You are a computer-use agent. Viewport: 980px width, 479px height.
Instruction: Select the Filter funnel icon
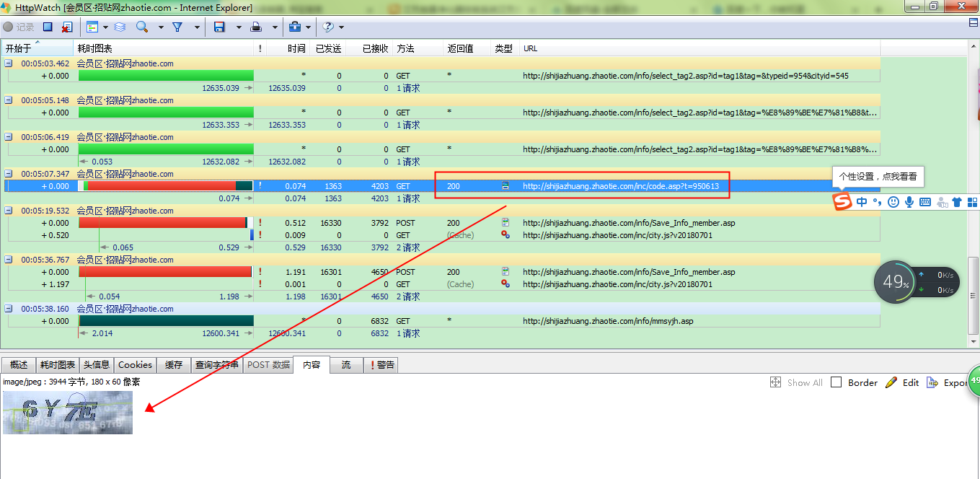point(179,27)
